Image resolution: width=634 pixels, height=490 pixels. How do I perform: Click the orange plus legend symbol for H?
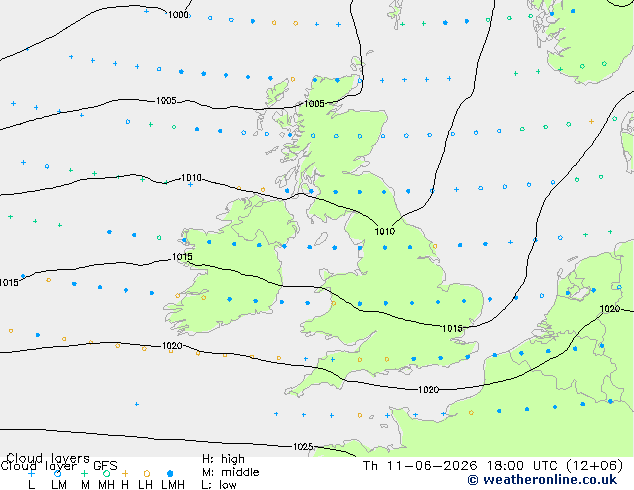tap(125, 473)
